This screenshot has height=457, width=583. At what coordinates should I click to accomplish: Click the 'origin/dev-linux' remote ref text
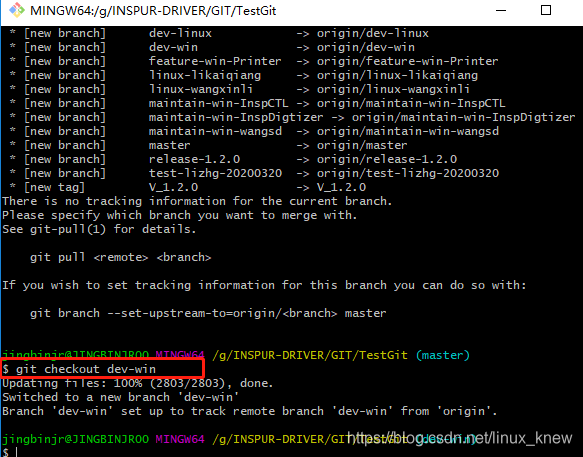373,33
